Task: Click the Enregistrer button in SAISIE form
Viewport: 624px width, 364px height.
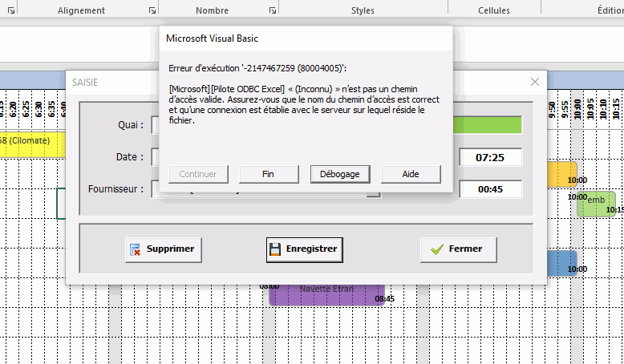Action: pyautogui.click(x=305, y=250)
